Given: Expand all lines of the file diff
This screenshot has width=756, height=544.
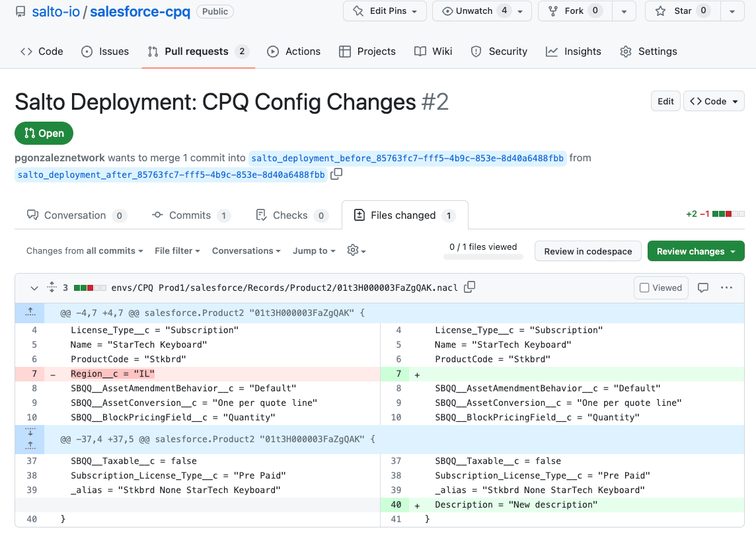Looking at the screenshot, I should click(52, 288).
